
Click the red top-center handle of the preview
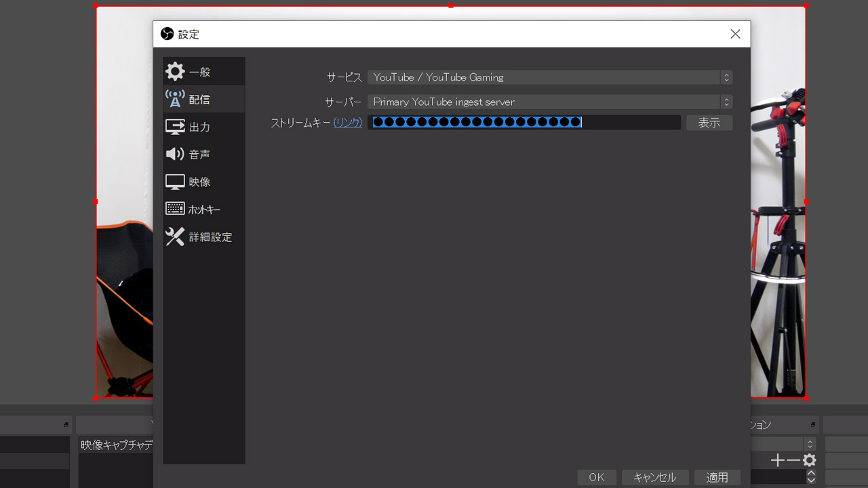[451, 5]
